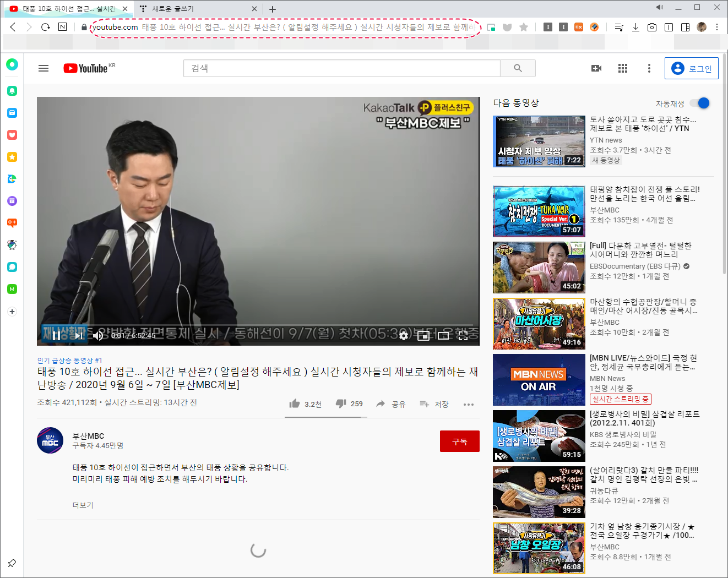Image resolution: width=728 pixels, height=578 pixels.
Task: Click the eraser extension icon
Action: (594, 27)
